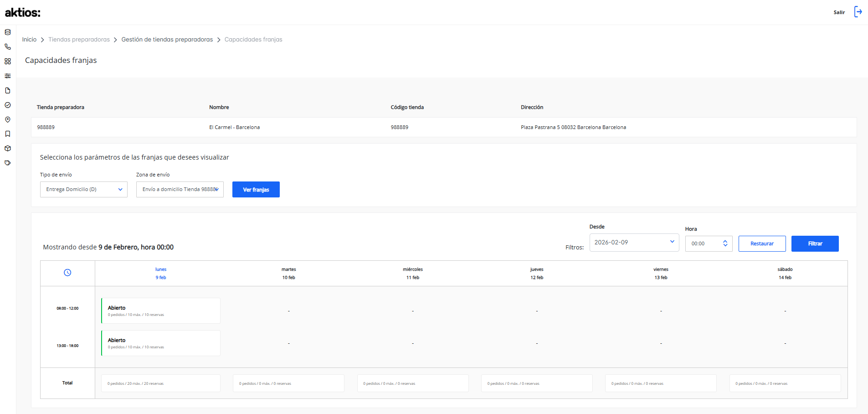The image size is (868, 414).
Task: Open the phone icon in the sidebar
Action: (8, 47)
